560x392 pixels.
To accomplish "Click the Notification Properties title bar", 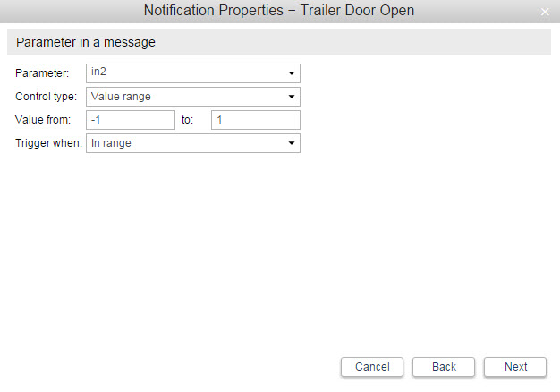I will 279,11.
